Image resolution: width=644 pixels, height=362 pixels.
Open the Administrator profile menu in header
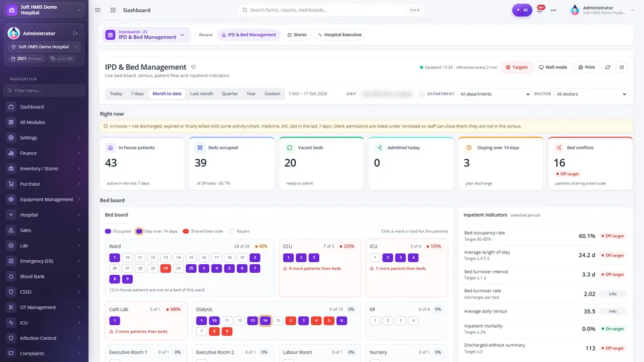coord(602,10)
